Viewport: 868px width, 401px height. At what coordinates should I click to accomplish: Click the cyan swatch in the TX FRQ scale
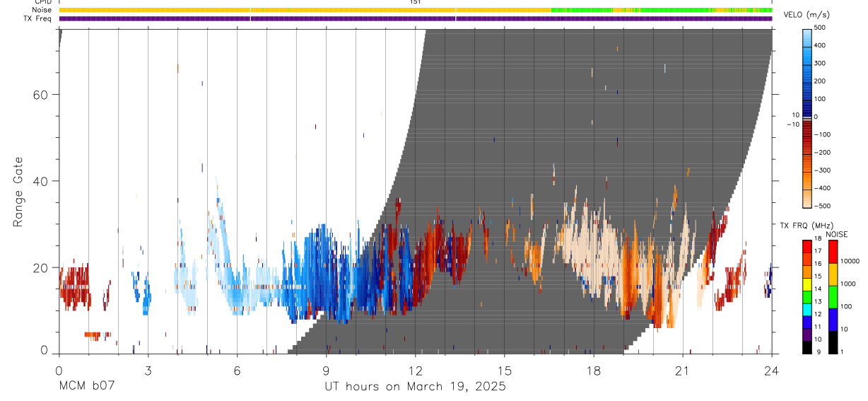tap(808, 309)
